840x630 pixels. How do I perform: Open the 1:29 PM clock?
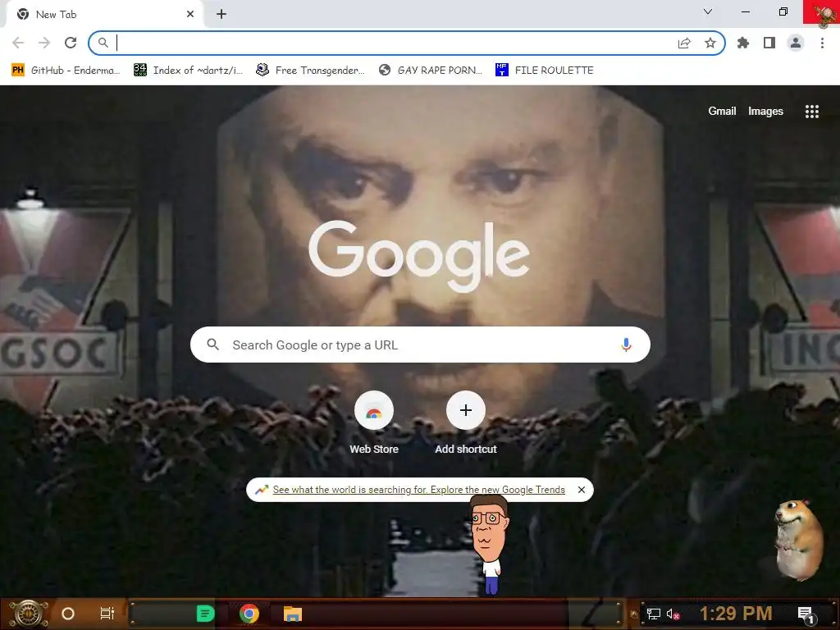pos(736,614)
